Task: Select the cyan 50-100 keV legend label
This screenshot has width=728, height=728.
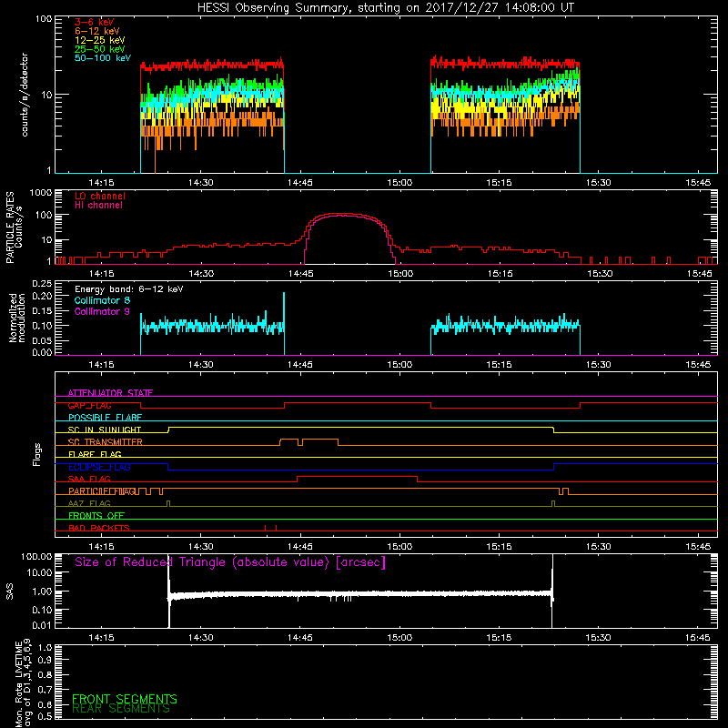Action: click(103, 58)
